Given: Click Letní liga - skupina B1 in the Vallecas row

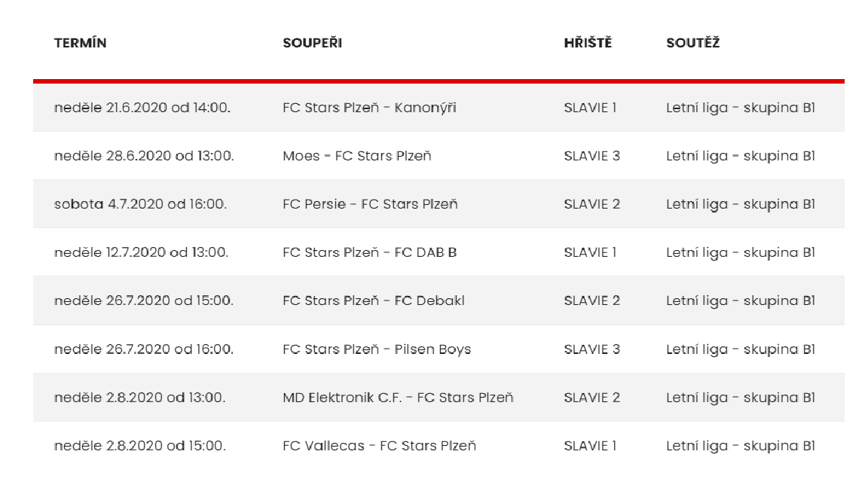Looking at the screenshot, I should [741, 445].
